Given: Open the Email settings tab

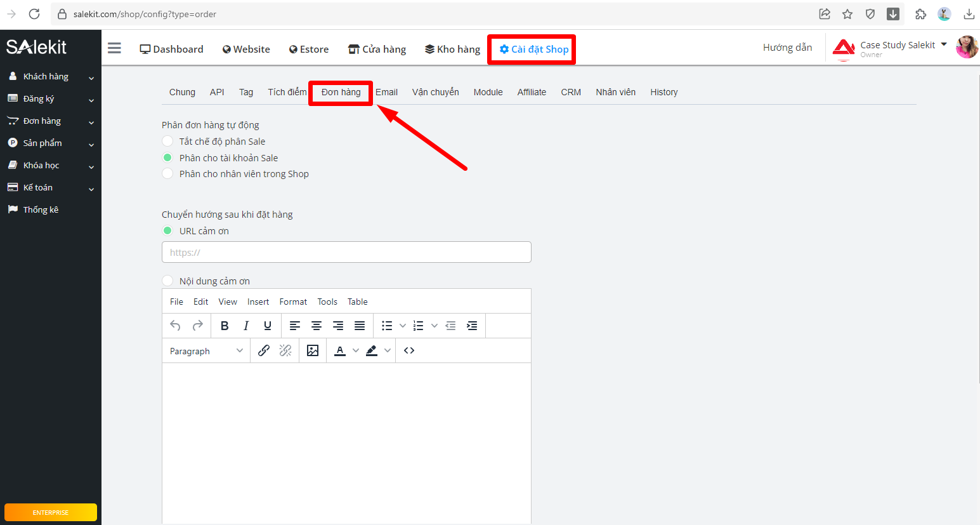Looking at the screenshot, I should tap(386, 92).
